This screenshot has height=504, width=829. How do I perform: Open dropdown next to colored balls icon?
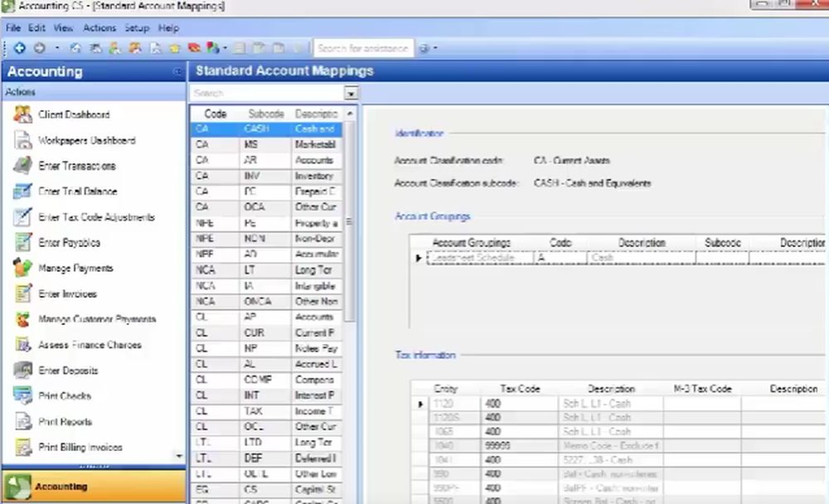(x=225, y=48)
